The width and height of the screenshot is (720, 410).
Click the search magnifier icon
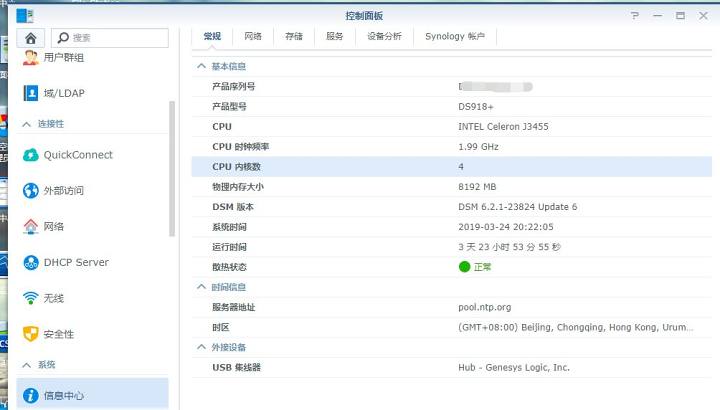click(x=63, y=38)
